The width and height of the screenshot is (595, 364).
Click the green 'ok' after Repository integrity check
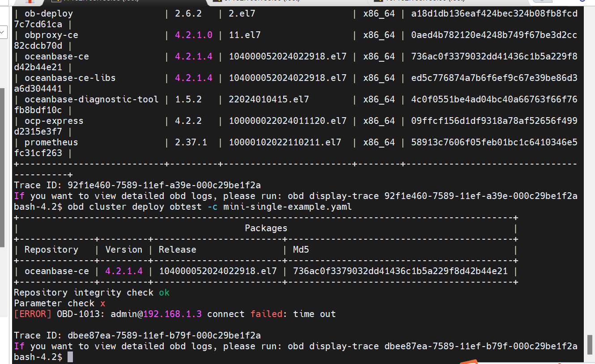pyautogui.click(x=164, y=292)
